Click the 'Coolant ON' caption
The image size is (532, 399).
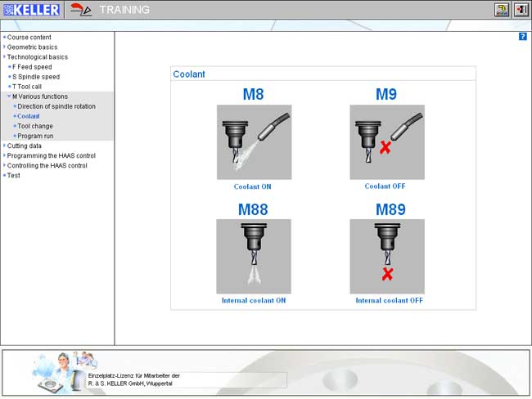(x=252, y=186)
